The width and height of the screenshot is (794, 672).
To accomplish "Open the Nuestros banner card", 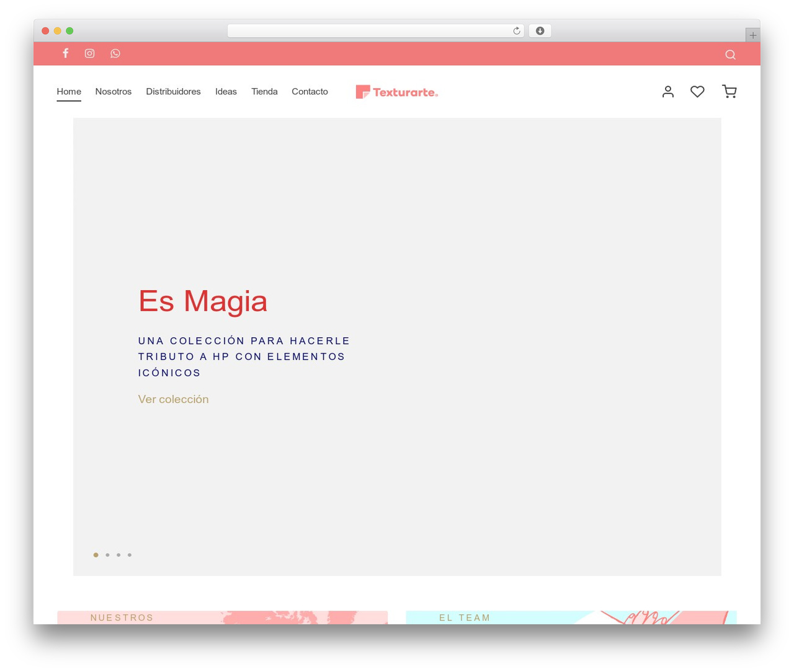I will click(223, 617).
